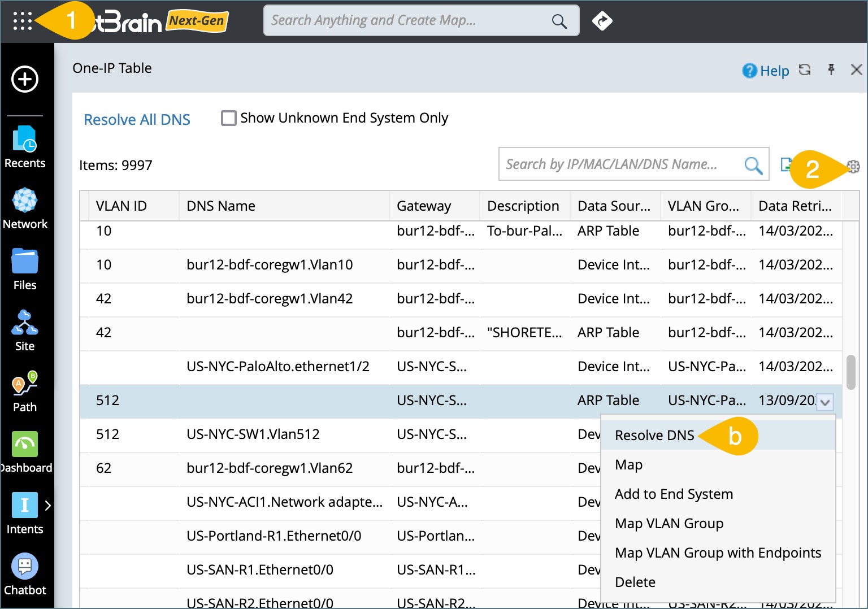Open the table column settings gear
The image size is (868, 609).
(x=853, y=166)
